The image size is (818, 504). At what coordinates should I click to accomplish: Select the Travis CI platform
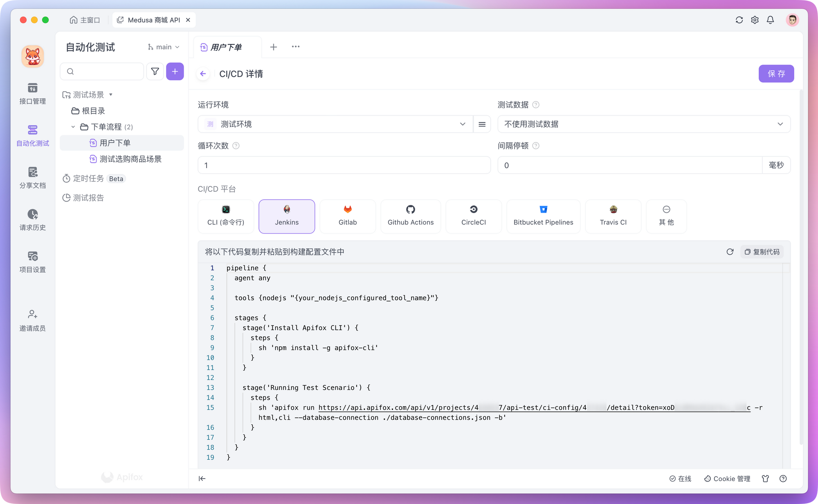pyautogui.click(x=613, y=216)
